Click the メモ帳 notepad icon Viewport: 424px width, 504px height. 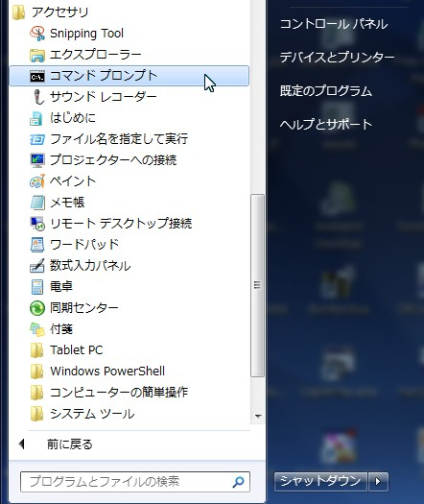click(37, 203)
